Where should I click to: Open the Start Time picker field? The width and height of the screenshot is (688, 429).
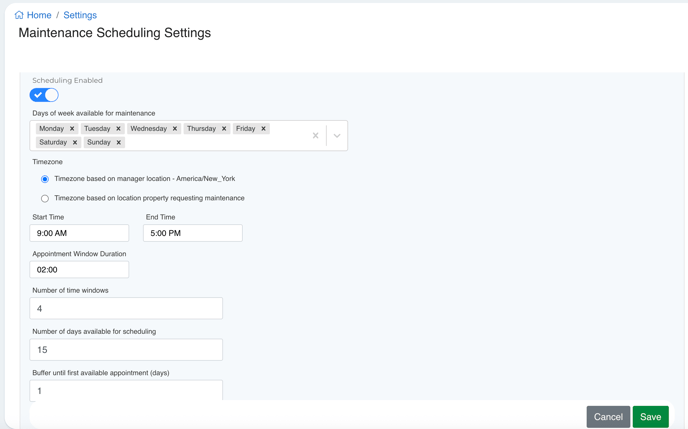pyautogui.click(x=79, y=233)
